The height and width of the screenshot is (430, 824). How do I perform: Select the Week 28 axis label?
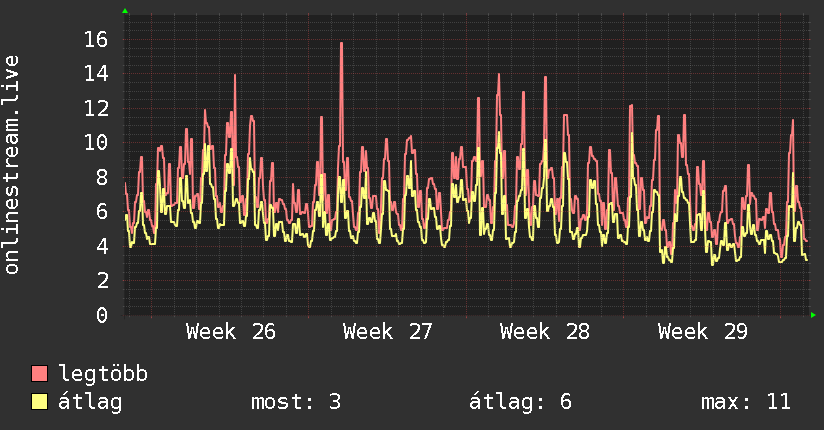coord(545,332)
